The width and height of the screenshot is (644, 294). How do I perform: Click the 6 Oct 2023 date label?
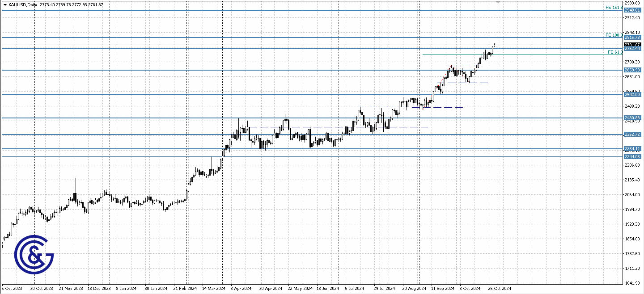point(12,289)
